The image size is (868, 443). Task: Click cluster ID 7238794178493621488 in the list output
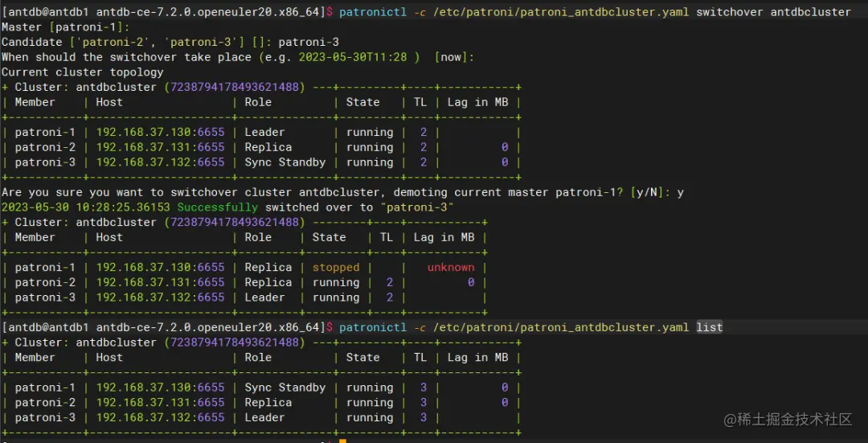pos(235,343)
